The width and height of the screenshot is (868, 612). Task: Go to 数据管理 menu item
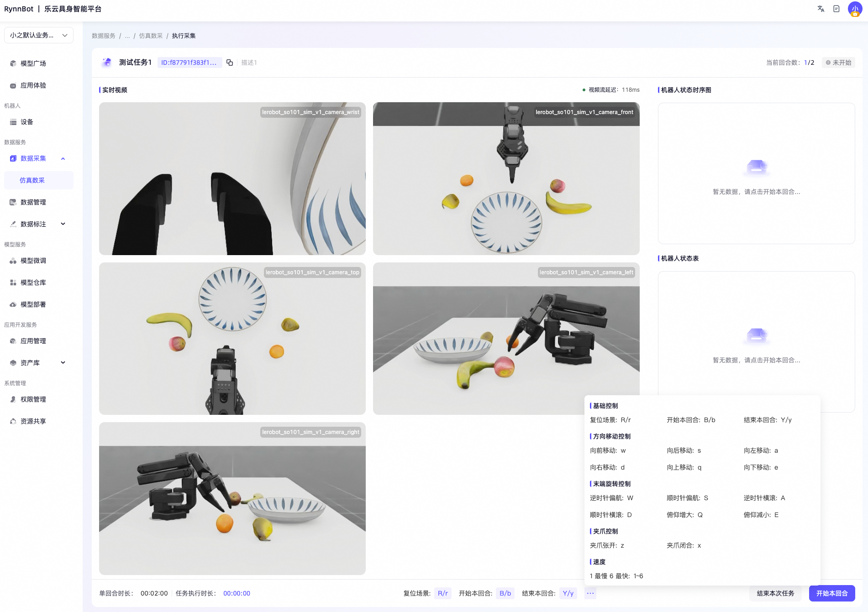click(x=39, y=202)
